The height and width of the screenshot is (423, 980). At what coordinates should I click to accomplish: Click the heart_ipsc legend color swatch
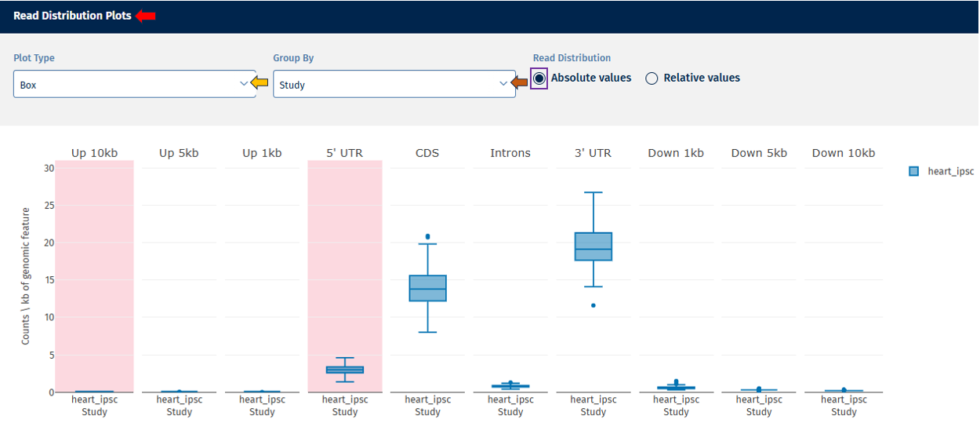tap(913, 171)
